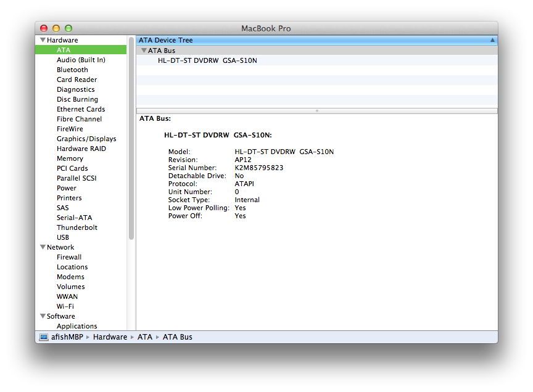Click serial number value K2M85795823

pos(259,168)
